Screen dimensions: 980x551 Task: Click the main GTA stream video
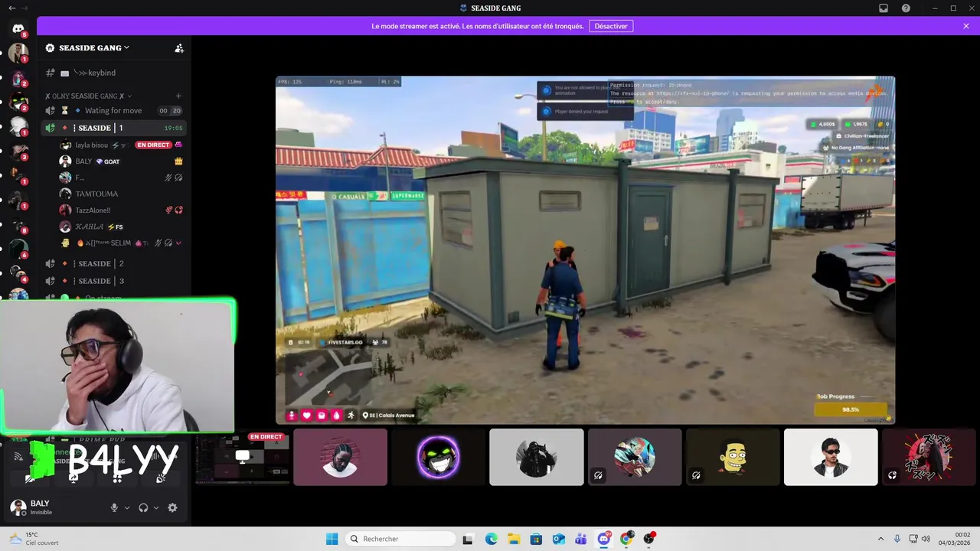(585, 249)
